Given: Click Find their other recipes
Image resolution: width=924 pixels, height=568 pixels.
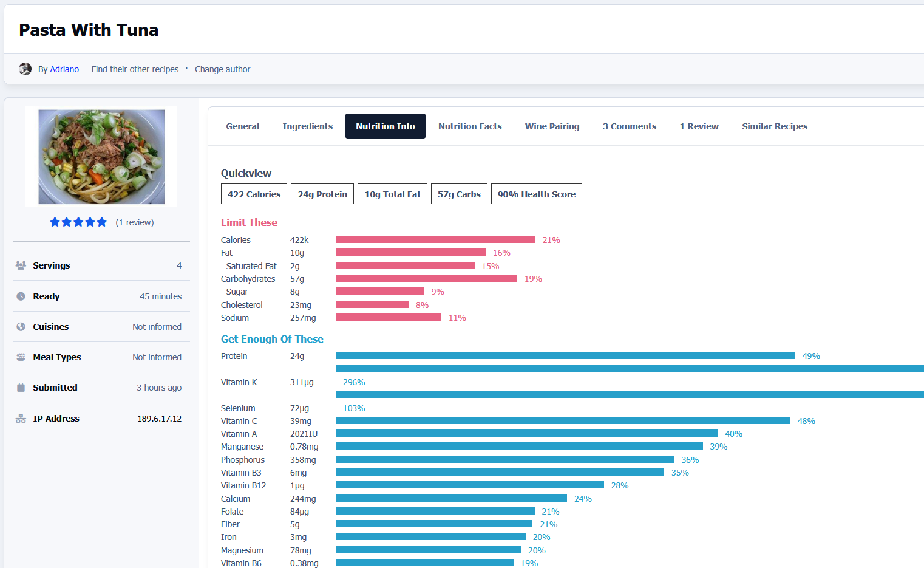Looking at the screenshot, I should 135,69.
